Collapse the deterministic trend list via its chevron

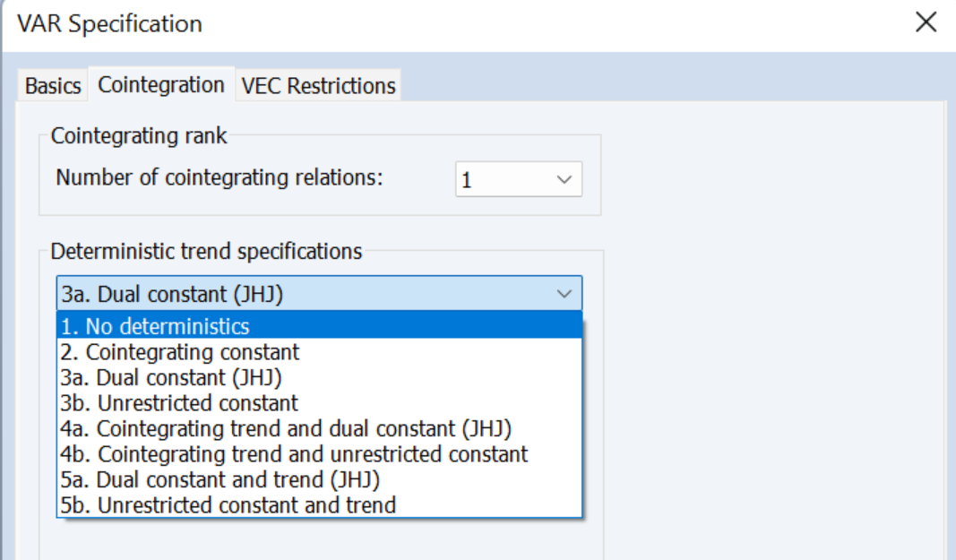pyautogui.click(x=564, y=294)
